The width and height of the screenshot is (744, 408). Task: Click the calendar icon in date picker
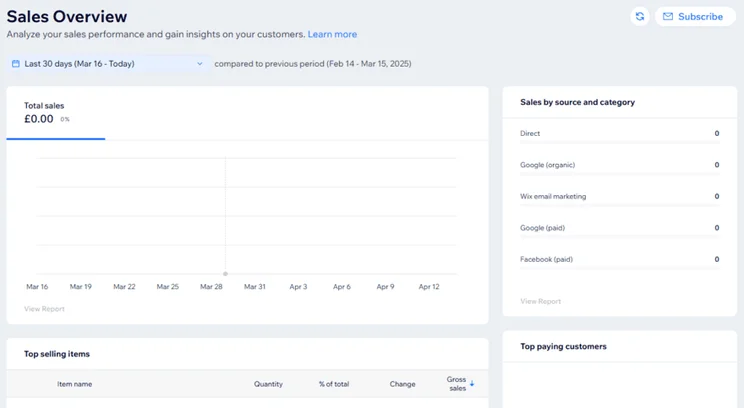[16, 64]
